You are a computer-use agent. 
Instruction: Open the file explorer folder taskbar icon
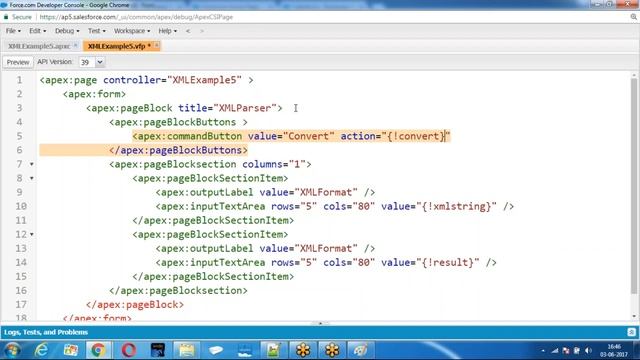pyautogui.click(x=187, y=350)
